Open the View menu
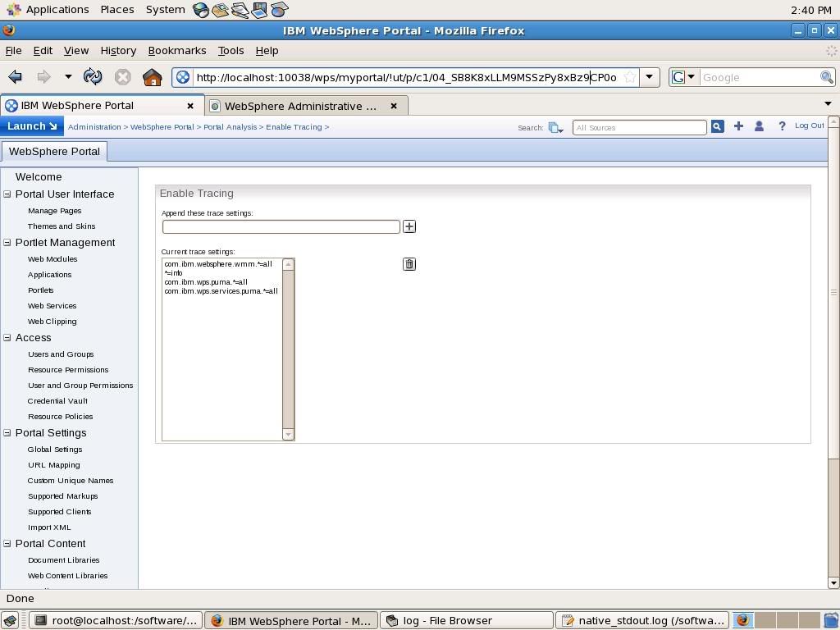The width and height of the screenshot is (840, 630). click(76, 50)
